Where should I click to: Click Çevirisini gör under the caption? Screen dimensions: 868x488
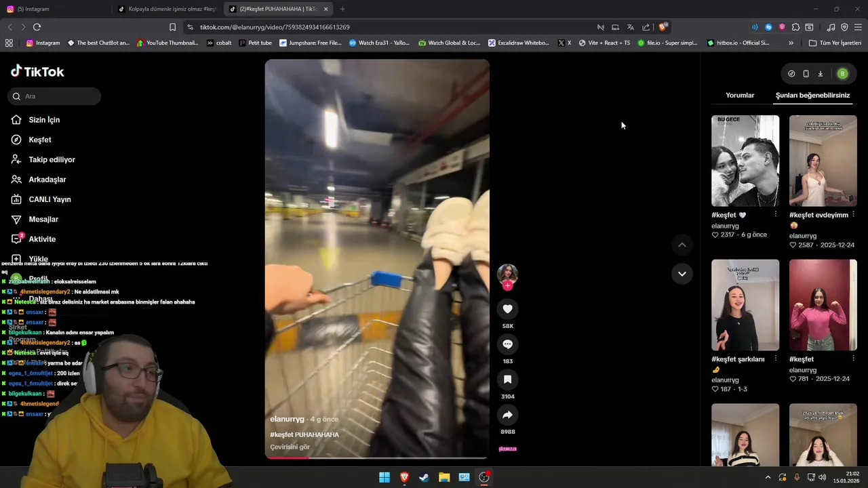pyautogui.click(x=290, y=447)
